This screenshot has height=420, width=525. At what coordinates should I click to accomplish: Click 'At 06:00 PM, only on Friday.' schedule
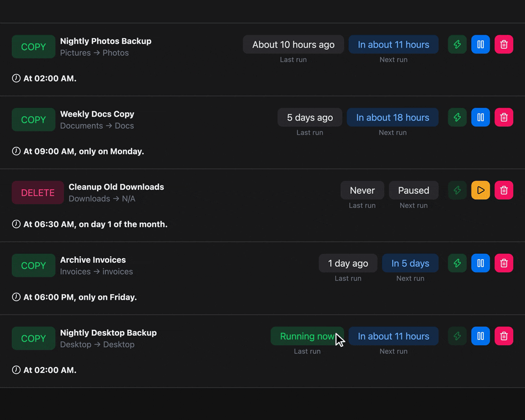point(80,297)
